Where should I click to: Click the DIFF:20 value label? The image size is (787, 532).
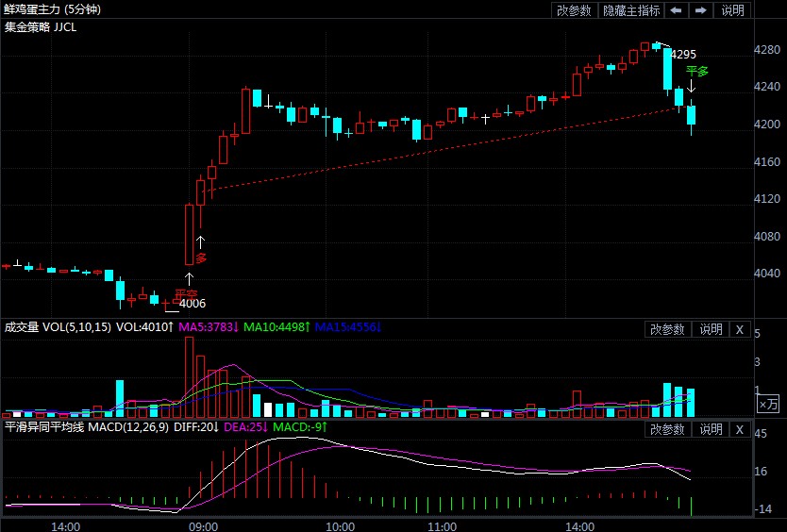(x=196, y=427)
